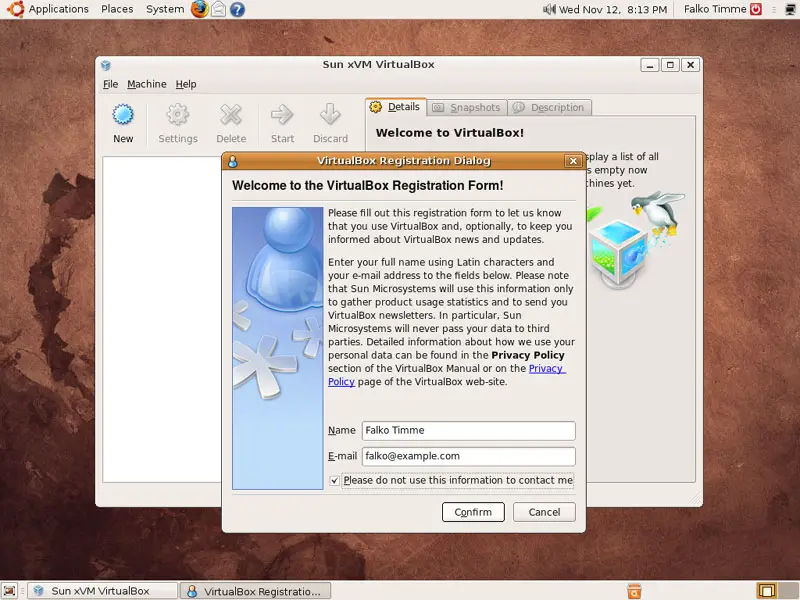Click the Falko Timme user switcher

pos(715,9)
